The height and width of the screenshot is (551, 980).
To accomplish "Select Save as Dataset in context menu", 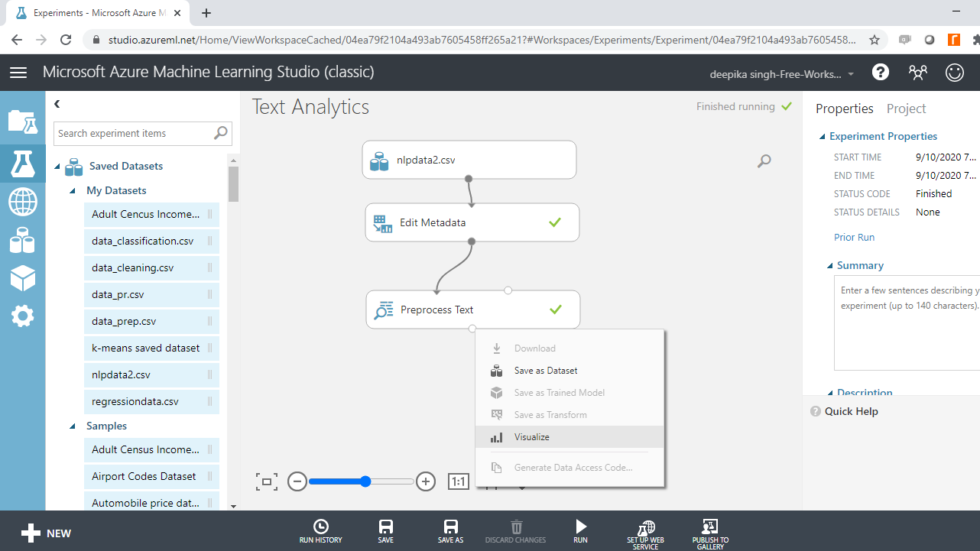I will coord(570,371).
